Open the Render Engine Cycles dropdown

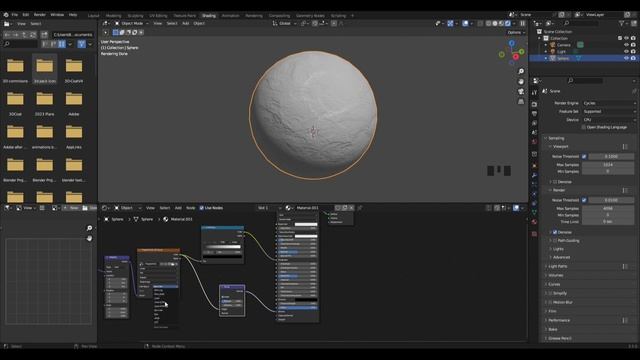click(x=609, y=103)
